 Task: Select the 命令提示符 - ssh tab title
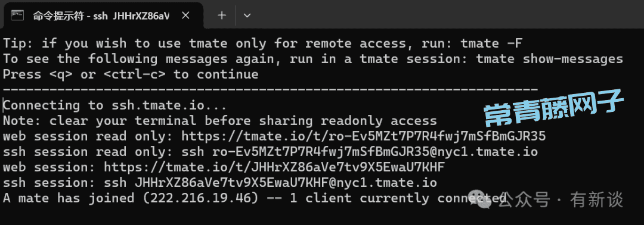(x=101, y=15)
